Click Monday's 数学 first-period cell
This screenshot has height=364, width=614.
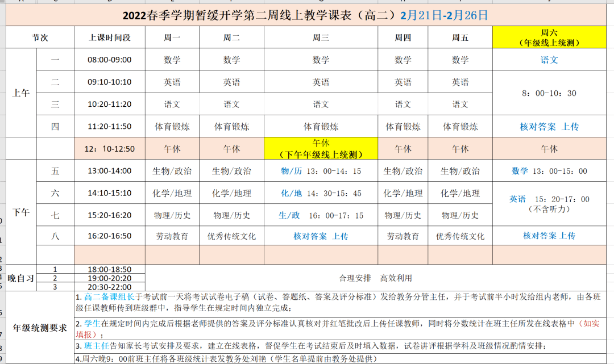tap(172, 59)
